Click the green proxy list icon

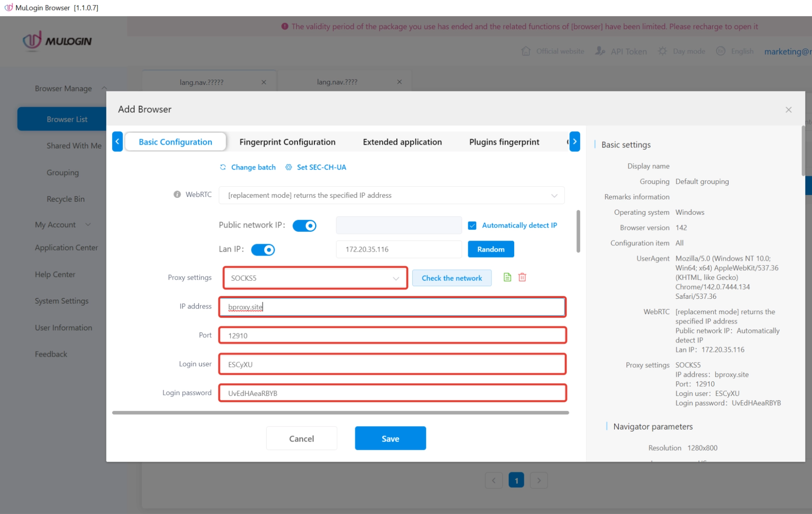[507, 278]
